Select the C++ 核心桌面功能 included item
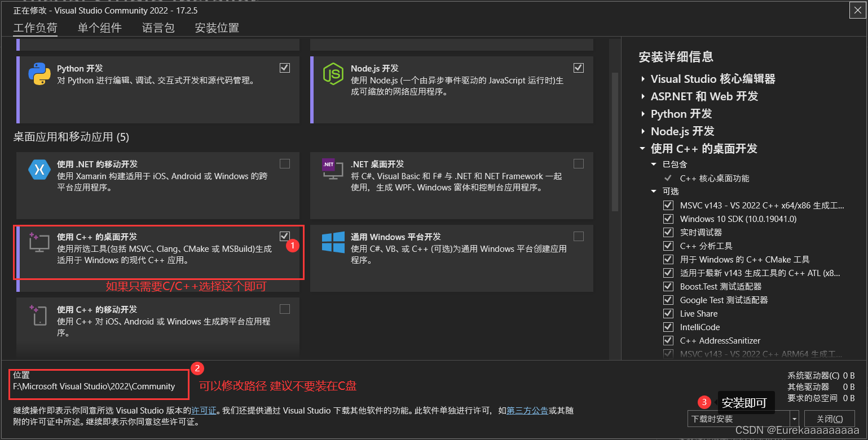This screenshot has width=868, height=440. tap(715, 178)
